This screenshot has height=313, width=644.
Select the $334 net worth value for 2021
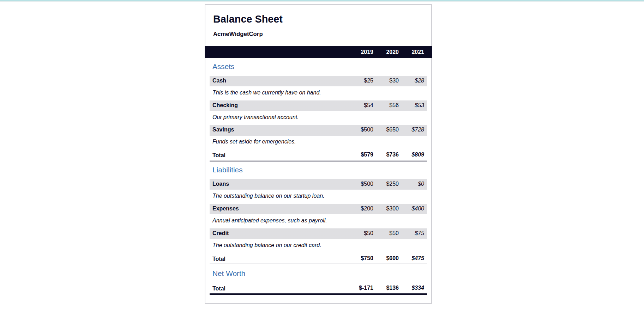(417, 288)
